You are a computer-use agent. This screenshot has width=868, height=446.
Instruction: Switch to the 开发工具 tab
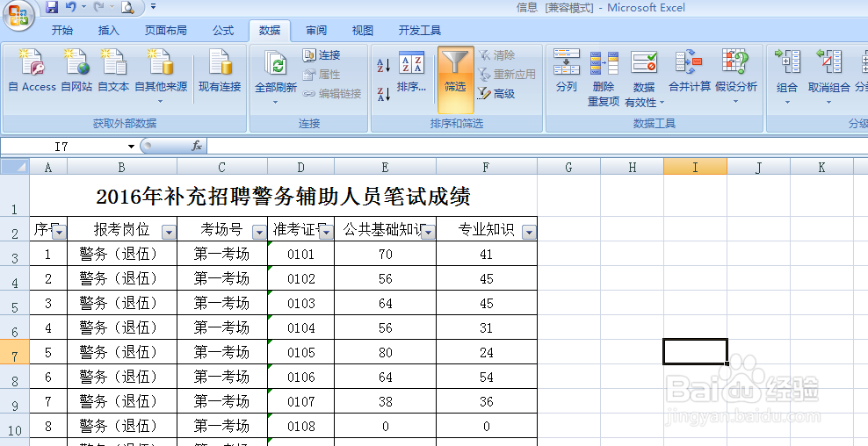[x=420, y=31]
